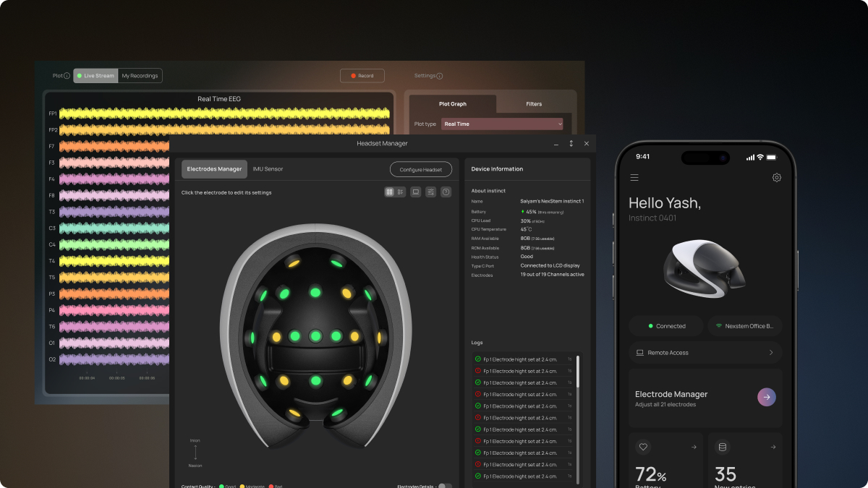Select the top-center green electrode in the headset's upper row
The height and width of the screenshot is (488, 868).
click(315, 292)
